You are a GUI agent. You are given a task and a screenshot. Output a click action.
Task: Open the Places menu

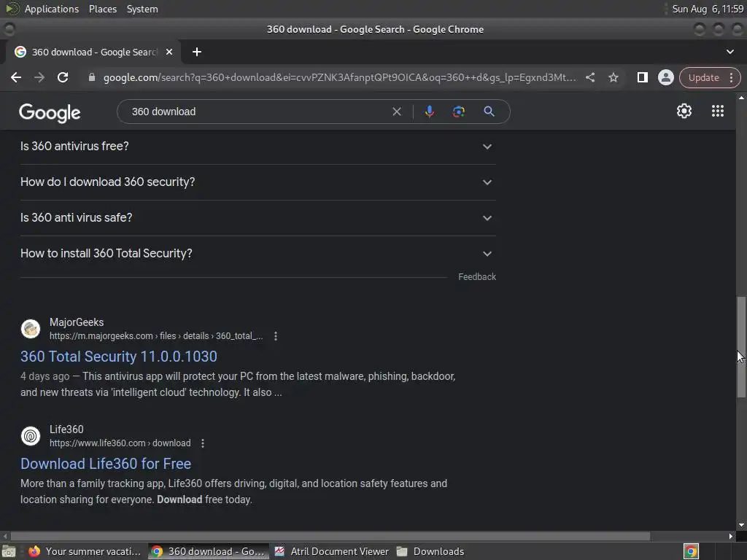pyautogui.click(x=102, y=9)
